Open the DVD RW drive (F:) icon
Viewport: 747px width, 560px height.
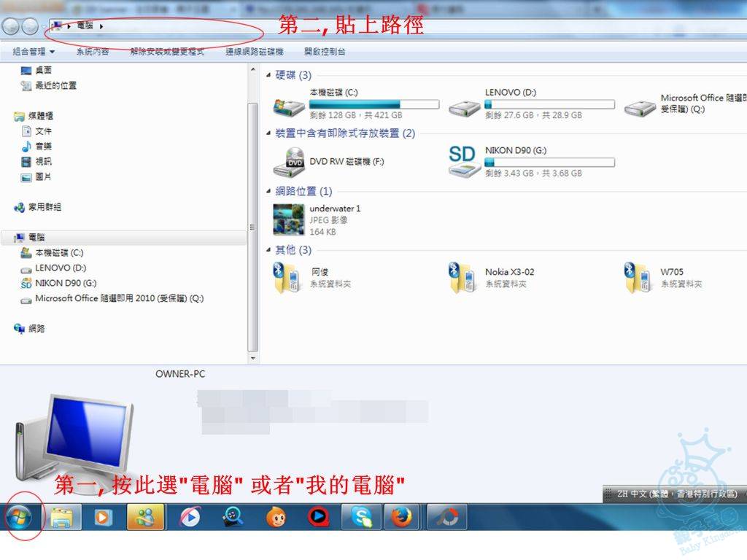pos(289,162)
